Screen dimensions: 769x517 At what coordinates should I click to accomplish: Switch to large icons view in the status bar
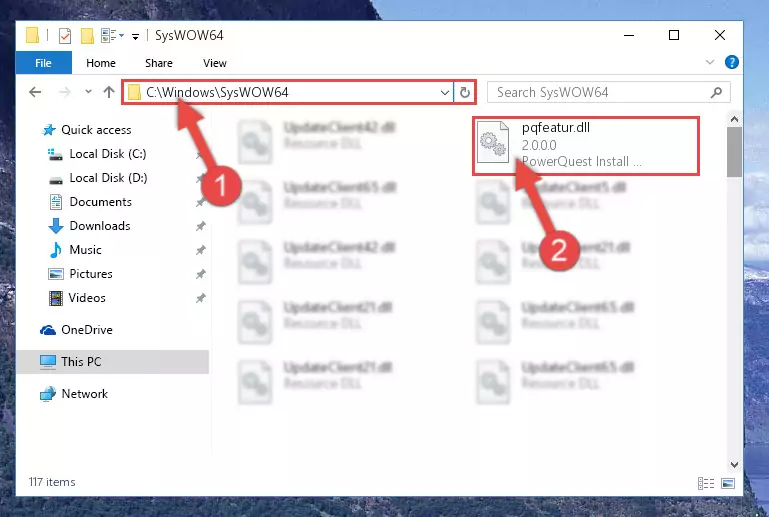(728, 483)
